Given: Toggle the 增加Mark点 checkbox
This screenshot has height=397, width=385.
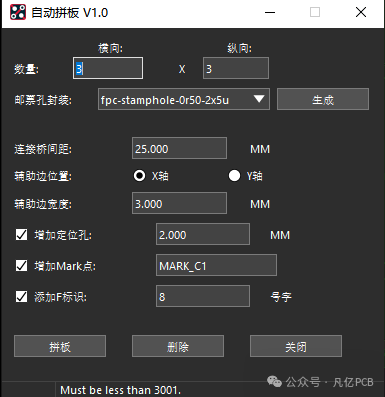Looking at the screenshot, I should pyautogui.click(x=22, y=265).
